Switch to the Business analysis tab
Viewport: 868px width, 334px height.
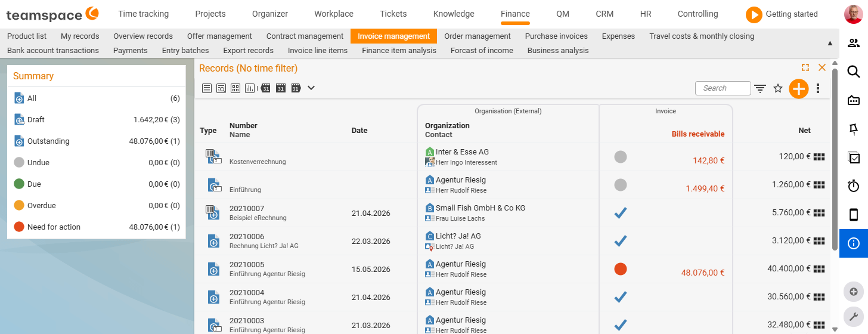[x=558, y=51]
